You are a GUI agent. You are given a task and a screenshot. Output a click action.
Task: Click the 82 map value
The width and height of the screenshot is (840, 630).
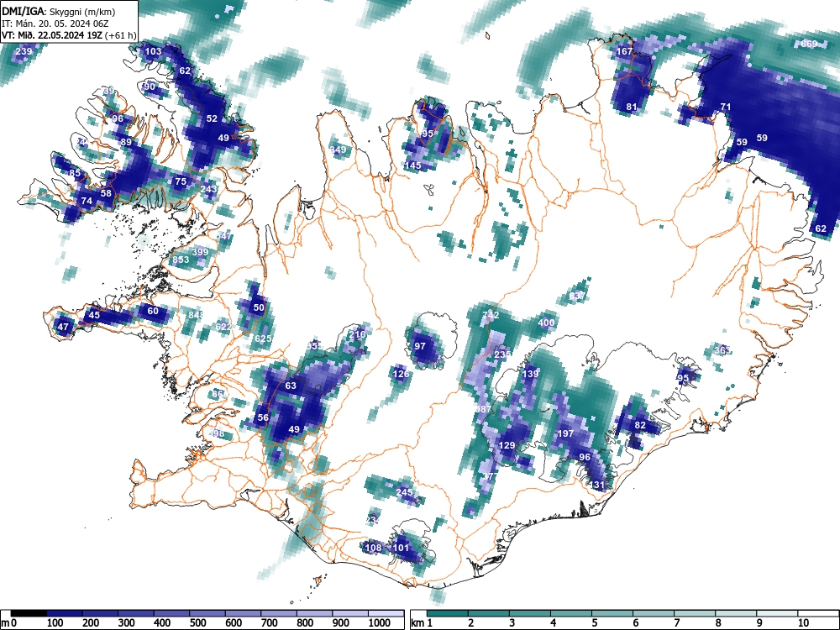click(640, 425)
